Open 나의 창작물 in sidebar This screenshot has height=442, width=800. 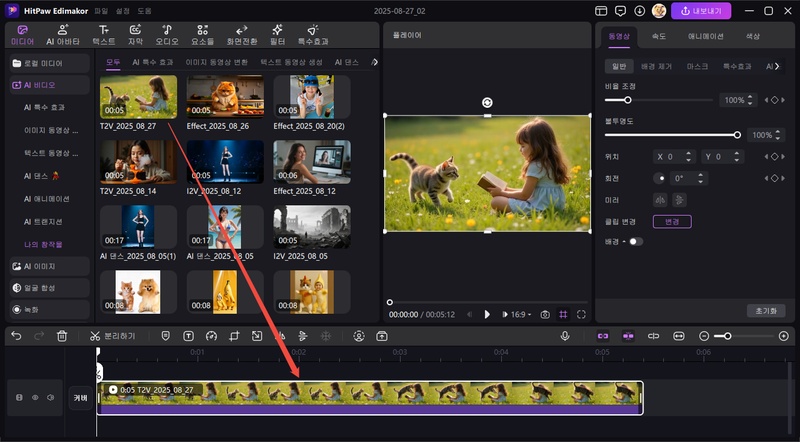pyautogui.click(x=43, y=244)
